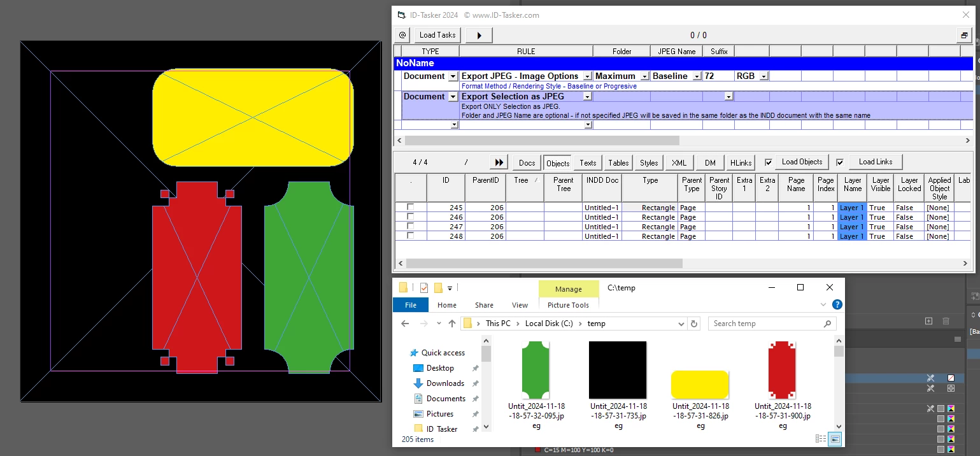Screen dimensions: 980x456
Task: Select the green JPEG thumbnail ending 095
Action: coord(536,370)
